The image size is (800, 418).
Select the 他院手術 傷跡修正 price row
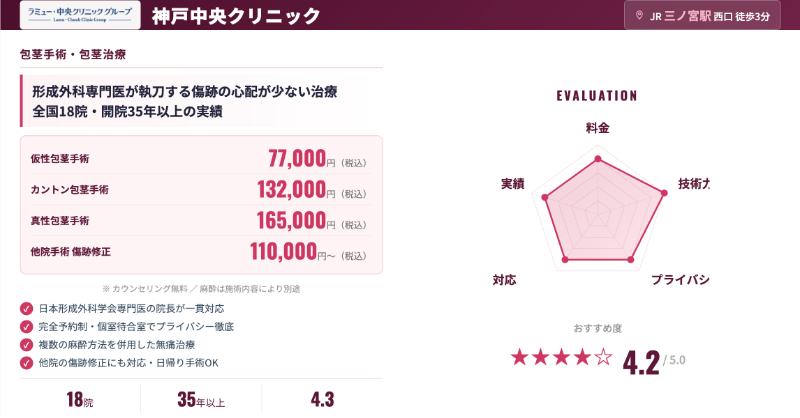201,251
